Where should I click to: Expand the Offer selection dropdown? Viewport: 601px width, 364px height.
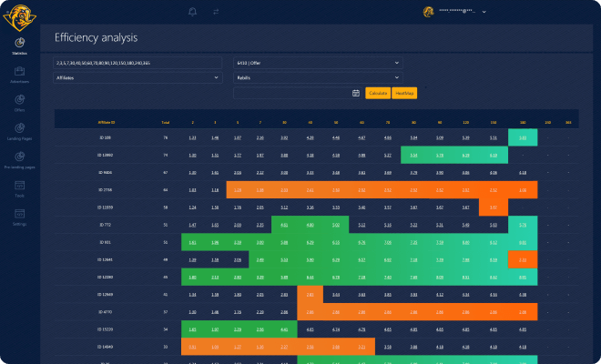pyautogui.click(x=317, y=63)
